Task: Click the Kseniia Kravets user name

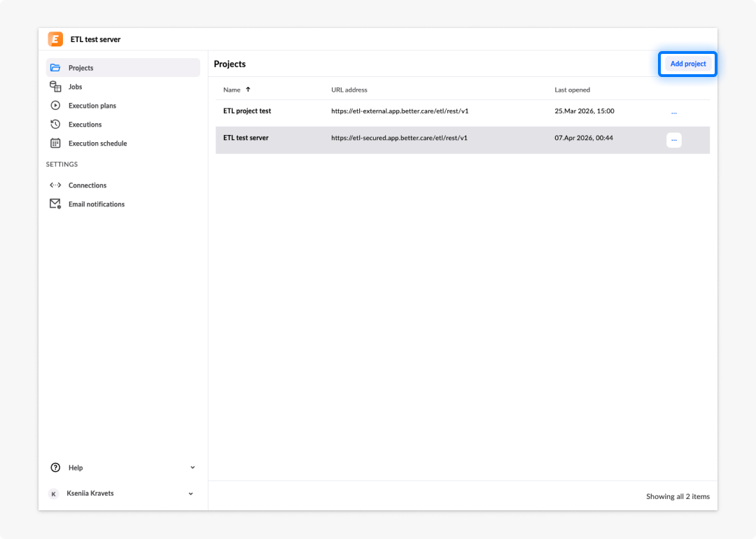Action: (x=90, y=493)
